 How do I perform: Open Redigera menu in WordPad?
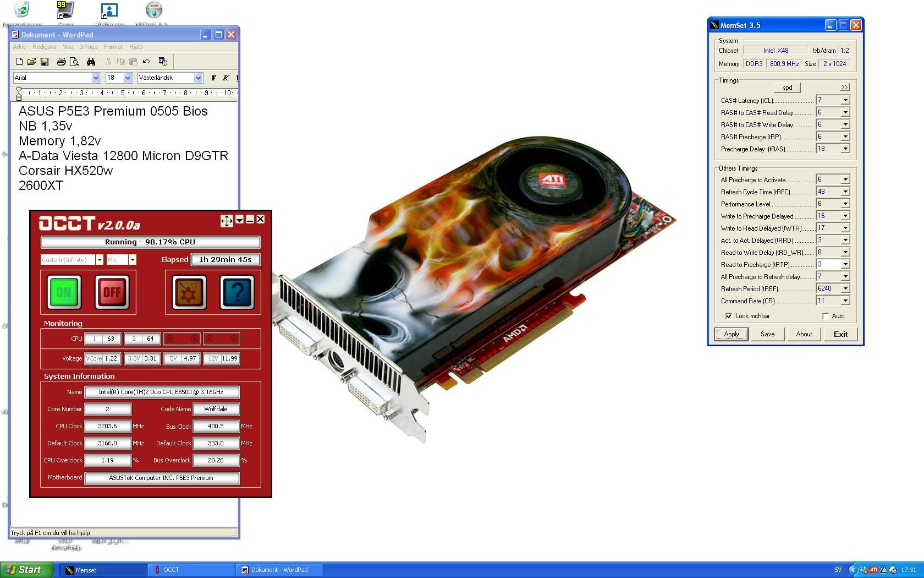(44, 47)
